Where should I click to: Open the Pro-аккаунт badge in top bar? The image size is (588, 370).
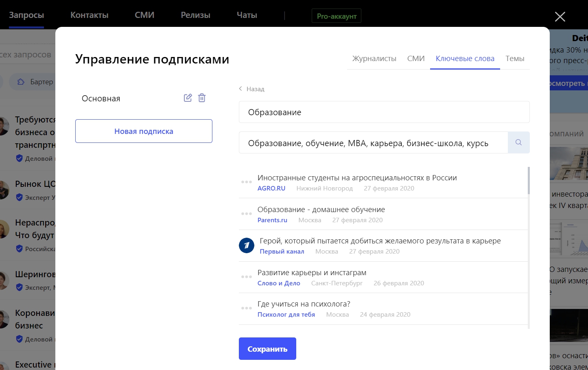336,16
